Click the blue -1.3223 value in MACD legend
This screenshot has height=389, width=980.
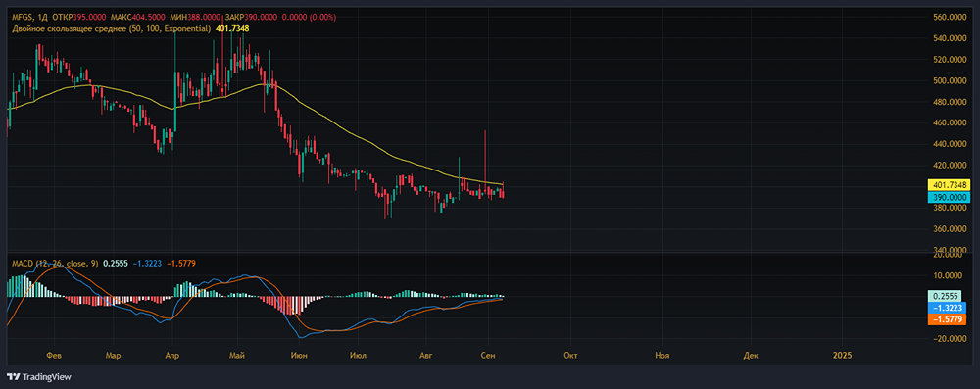[x=147, y=264]
